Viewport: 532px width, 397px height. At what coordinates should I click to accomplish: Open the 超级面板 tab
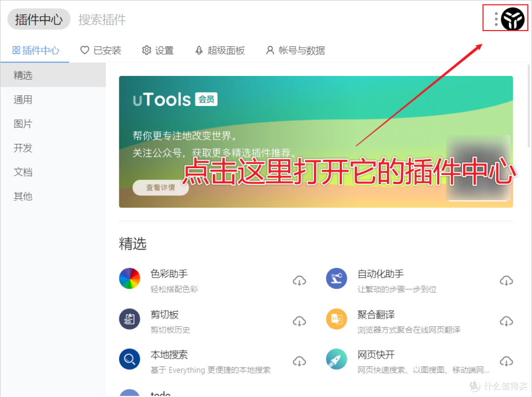pyautogui.click(x=220, y=51)
